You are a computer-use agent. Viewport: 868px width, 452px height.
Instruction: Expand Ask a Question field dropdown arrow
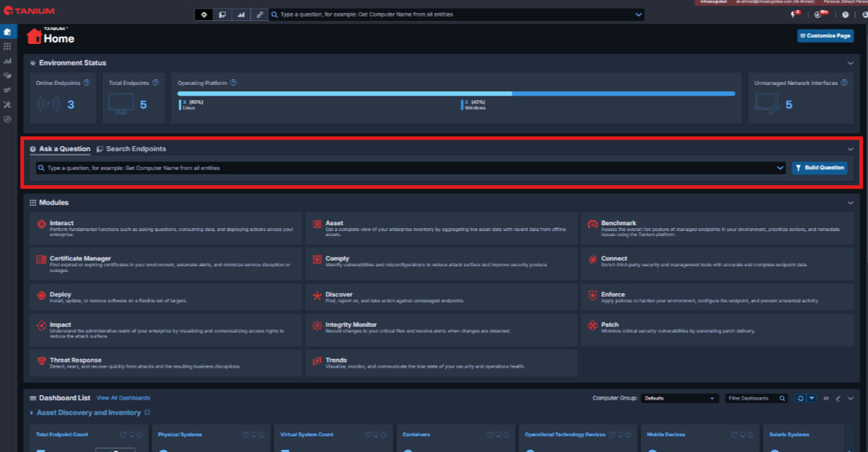[x=780, y=168]
